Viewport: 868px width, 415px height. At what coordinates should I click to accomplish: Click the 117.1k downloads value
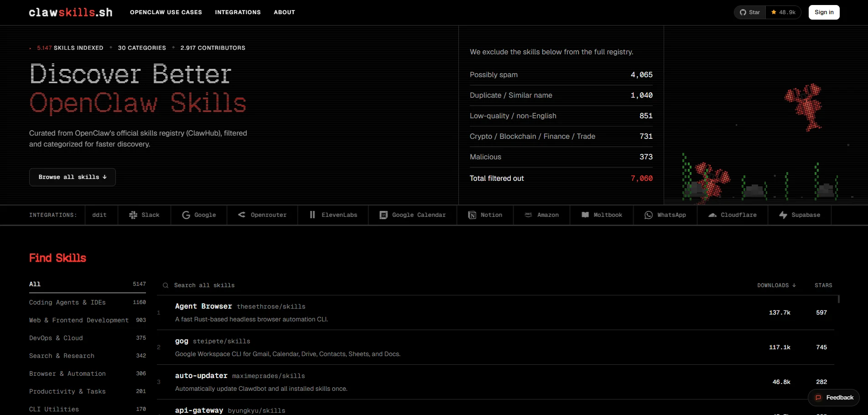[780, 347]
